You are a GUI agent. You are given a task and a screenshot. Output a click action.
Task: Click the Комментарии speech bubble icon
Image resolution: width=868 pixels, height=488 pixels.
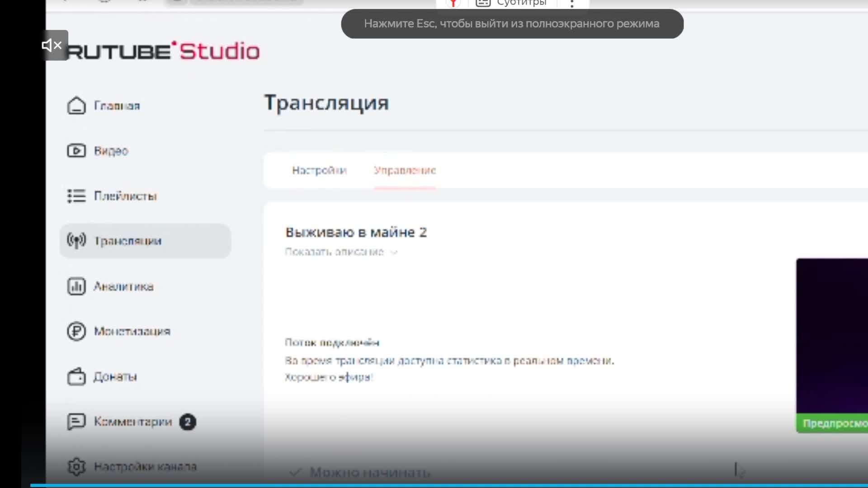(76, 422)
